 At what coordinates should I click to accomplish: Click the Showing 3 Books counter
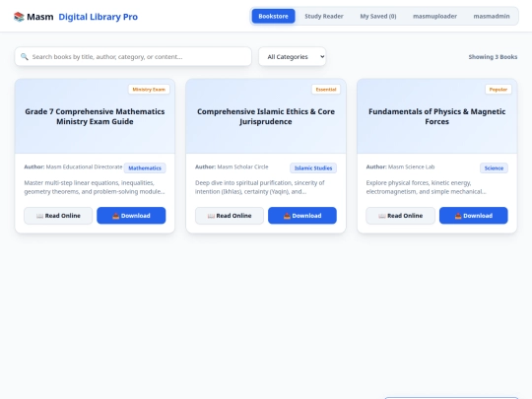point(493,57)
